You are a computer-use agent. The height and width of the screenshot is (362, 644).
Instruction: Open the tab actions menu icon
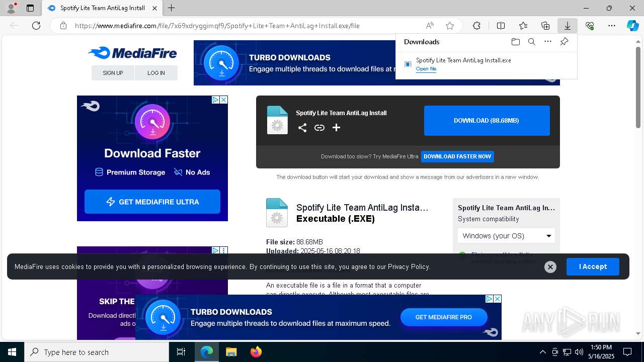(30, 8)
